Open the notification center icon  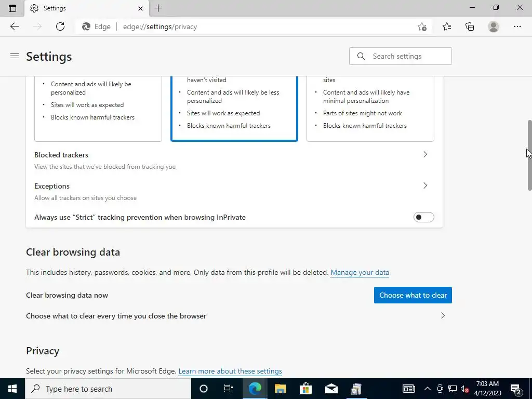pos(516,389)
